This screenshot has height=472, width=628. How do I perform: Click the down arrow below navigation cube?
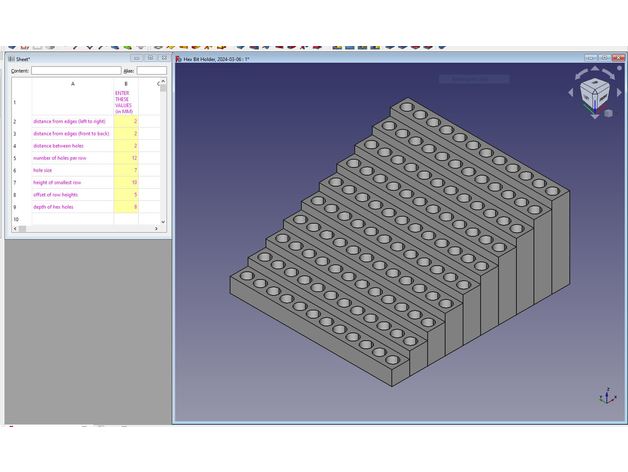[x=593, y=115]
